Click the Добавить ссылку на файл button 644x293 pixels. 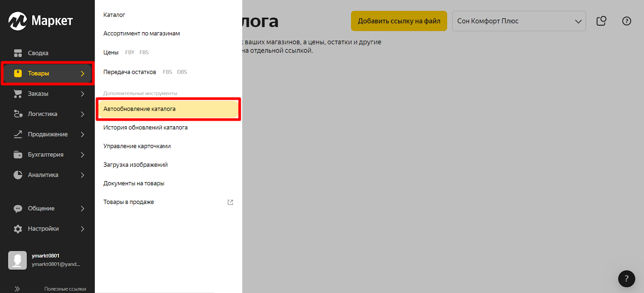point(399,21)
